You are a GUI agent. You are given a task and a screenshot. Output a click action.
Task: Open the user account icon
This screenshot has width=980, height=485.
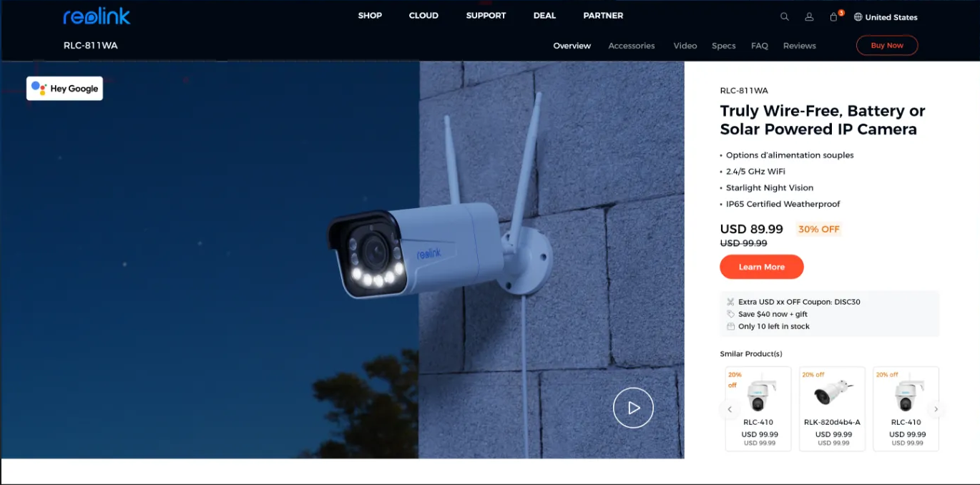point(809,17)
